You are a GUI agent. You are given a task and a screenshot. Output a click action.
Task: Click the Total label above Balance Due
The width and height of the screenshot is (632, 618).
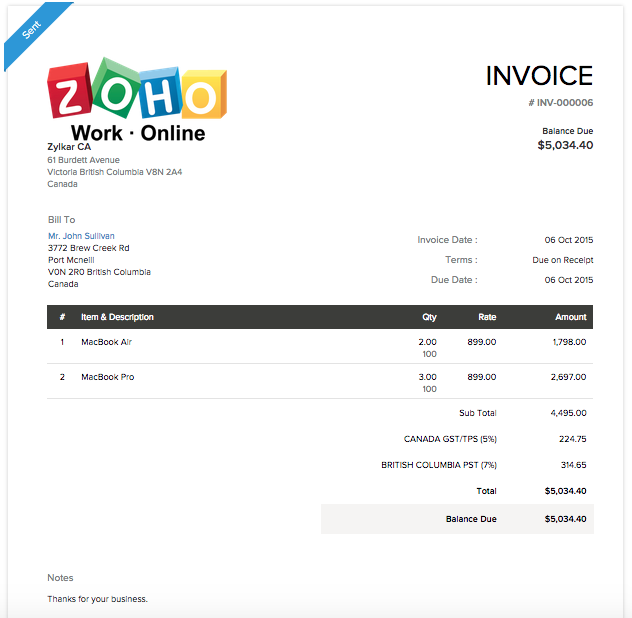pyautogui.click(x=486, y=491)
